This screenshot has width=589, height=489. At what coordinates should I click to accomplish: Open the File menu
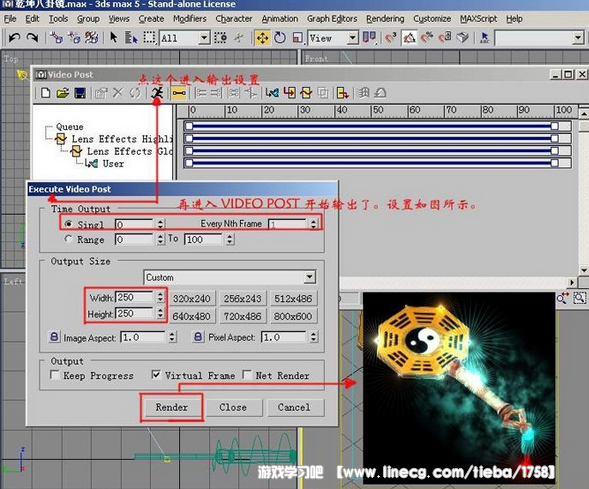[10, 19]
